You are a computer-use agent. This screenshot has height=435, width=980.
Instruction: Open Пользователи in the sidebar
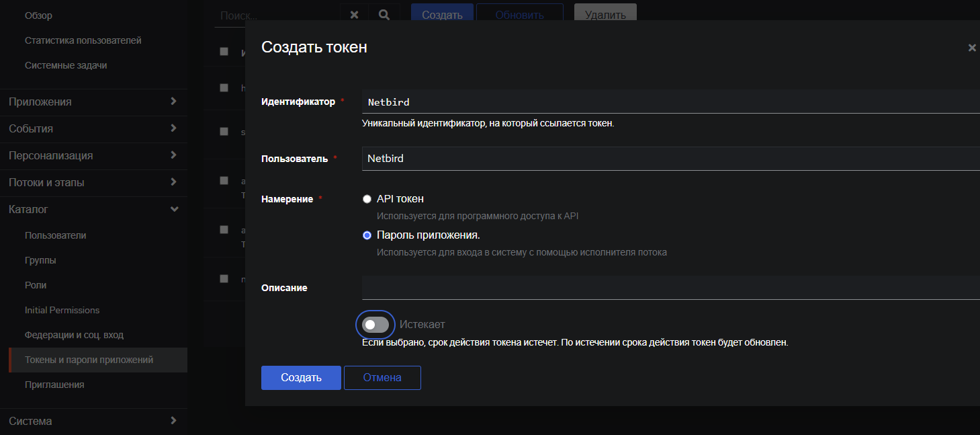point(55,235)
